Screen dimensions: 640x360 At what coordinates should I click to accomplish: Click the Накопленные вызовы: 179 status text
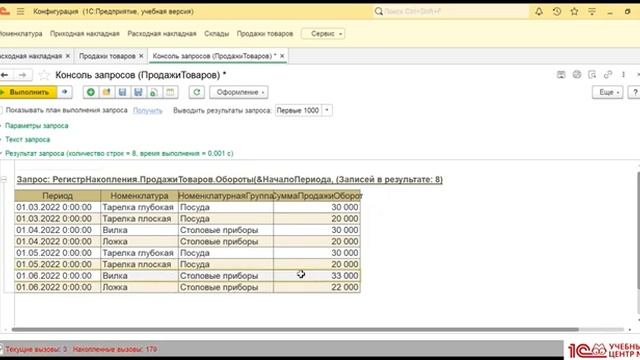(x=115, y=349)
